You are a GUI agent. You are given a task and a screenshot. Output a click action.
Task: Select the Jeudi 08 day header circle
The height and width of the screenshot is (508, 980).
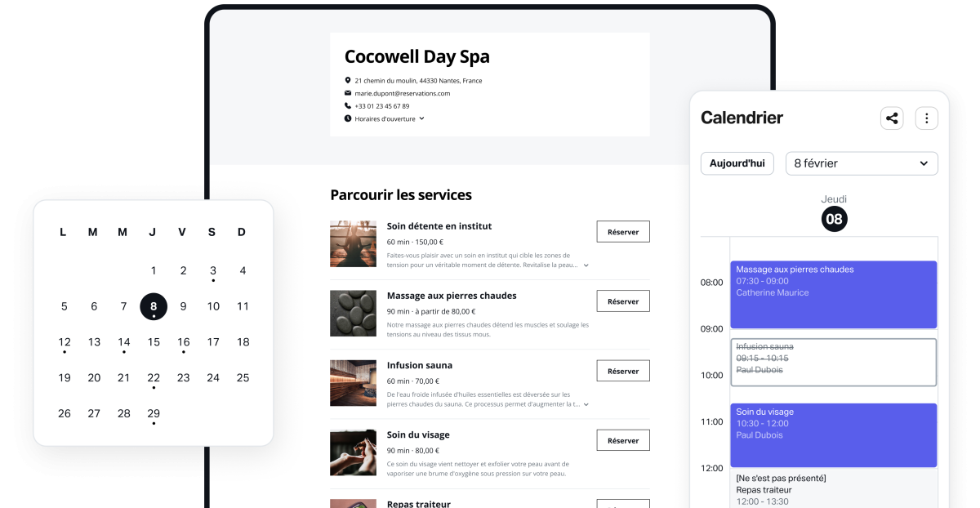834,219
